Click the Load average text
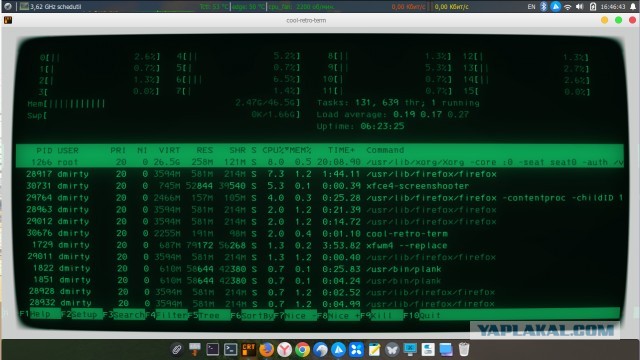The image size is (640, 360). [x=393, y=114]
